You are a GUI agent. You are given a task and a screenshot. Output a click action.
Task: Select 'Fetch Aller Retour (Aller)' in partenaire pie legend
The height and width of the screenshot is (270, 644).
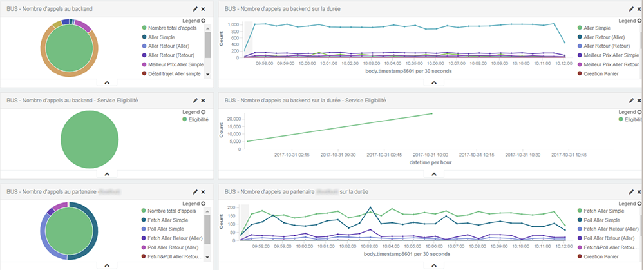coord(171,238)
